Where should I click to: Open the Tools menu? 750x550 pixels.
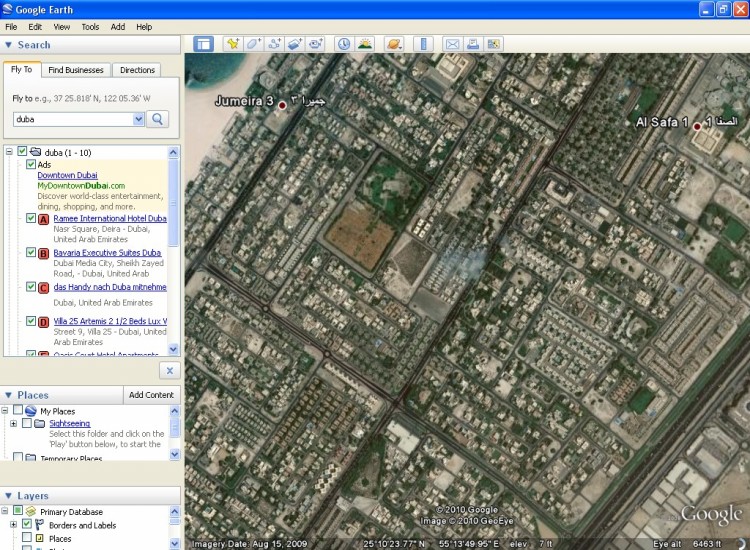pyautogui.click(x=90, y=27)
